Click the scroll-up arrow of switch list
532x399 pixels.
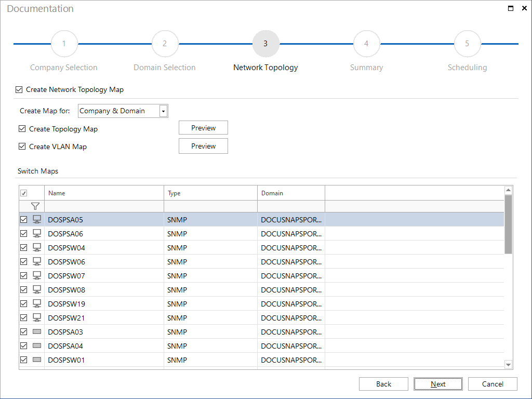(508, 190)
